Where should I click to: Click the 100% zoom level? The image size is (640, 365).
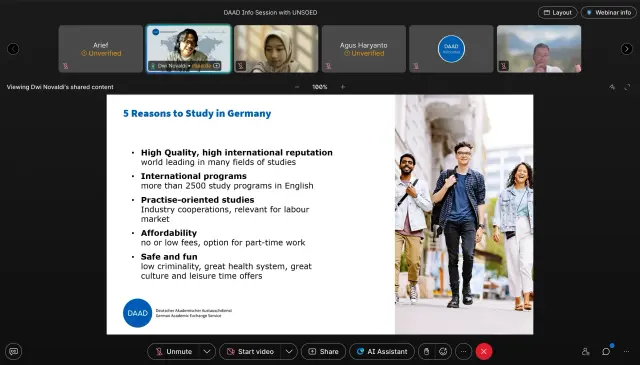(x=320, y=87)
